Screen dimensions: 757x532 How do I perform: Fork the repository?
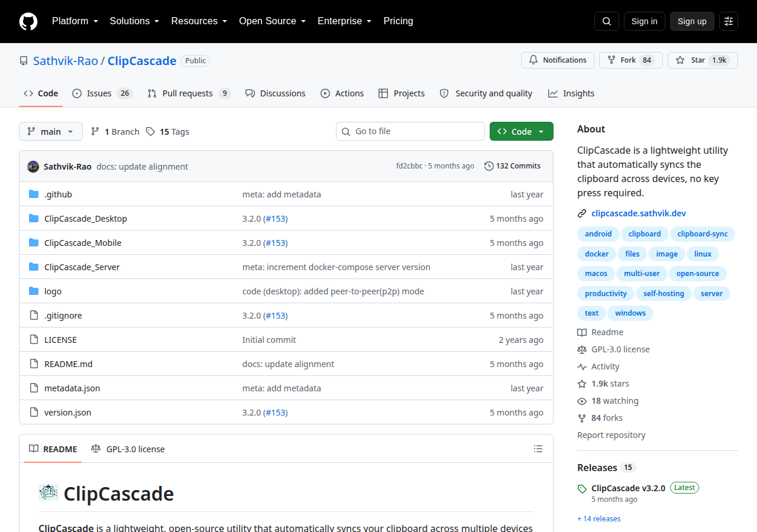coord(631,60)
